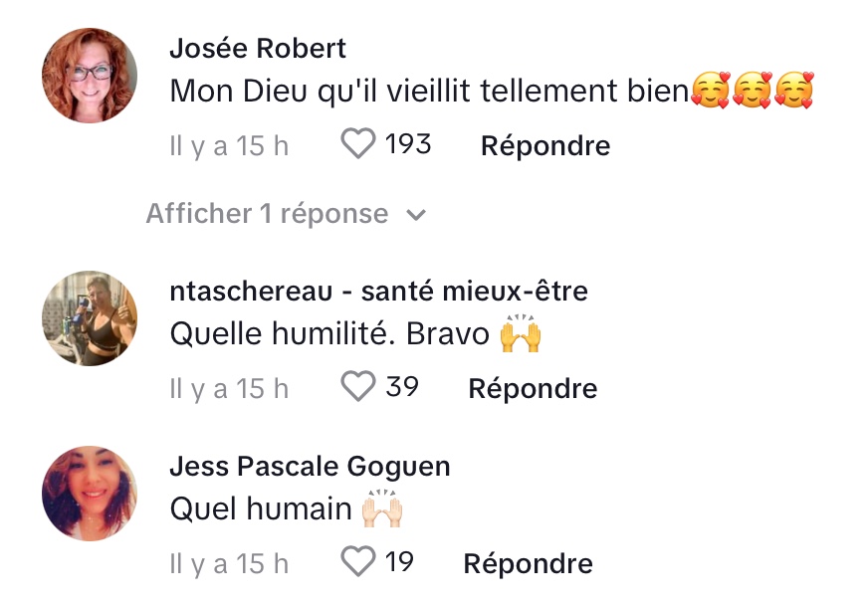Reply to Josée Robert's comment
The height and width of the screenshot is (607, 868).
click(x=544, y=146)
